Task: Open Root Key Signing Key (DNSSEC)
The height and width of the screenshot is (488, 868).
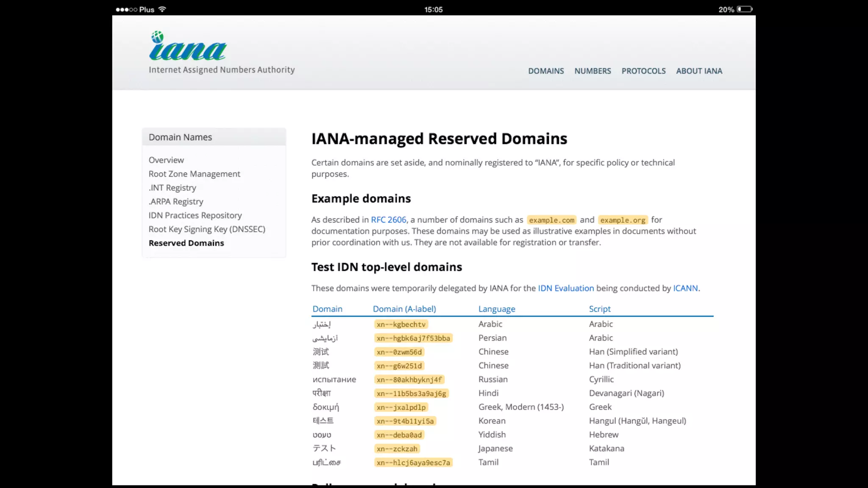Action: tap(207, 229)
